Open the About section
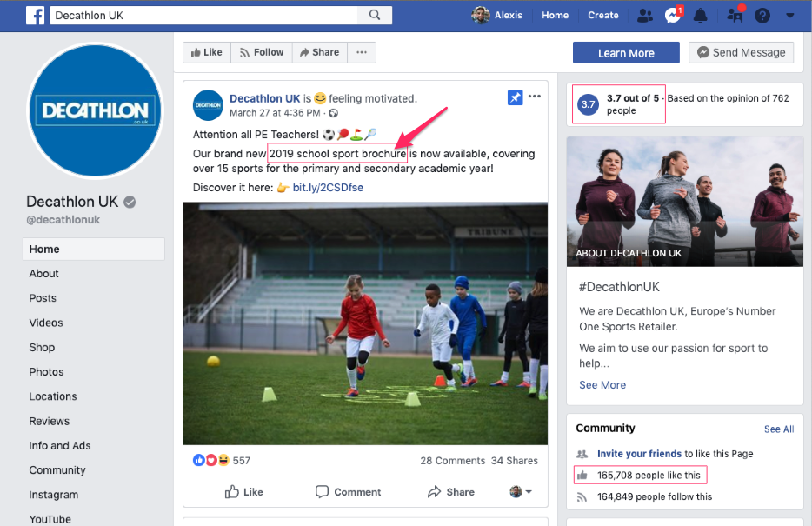 (44, 273)
